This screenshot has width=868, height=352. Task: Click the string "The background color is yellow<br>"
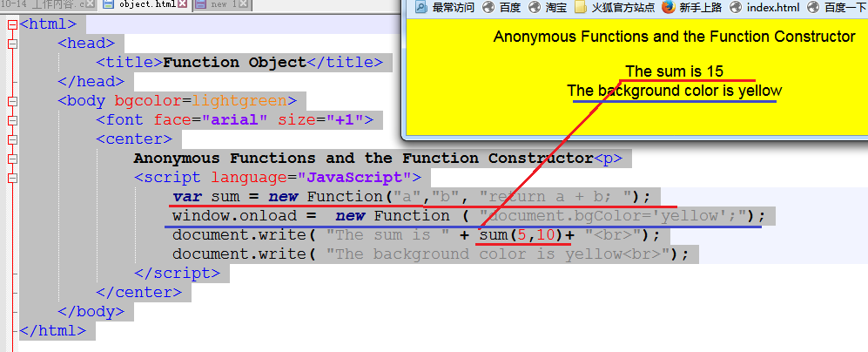pyautogui.click(x=498, y=254)
